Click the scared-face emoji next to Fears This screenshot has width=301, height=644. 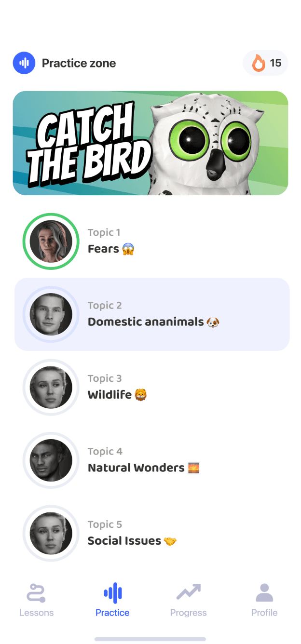[x=128, y=249]
